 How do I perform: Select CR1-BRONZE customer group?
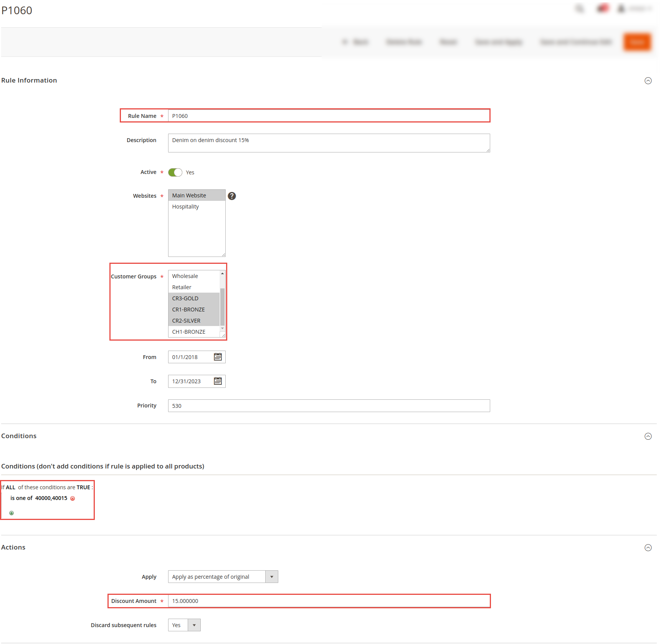[194, 310]
